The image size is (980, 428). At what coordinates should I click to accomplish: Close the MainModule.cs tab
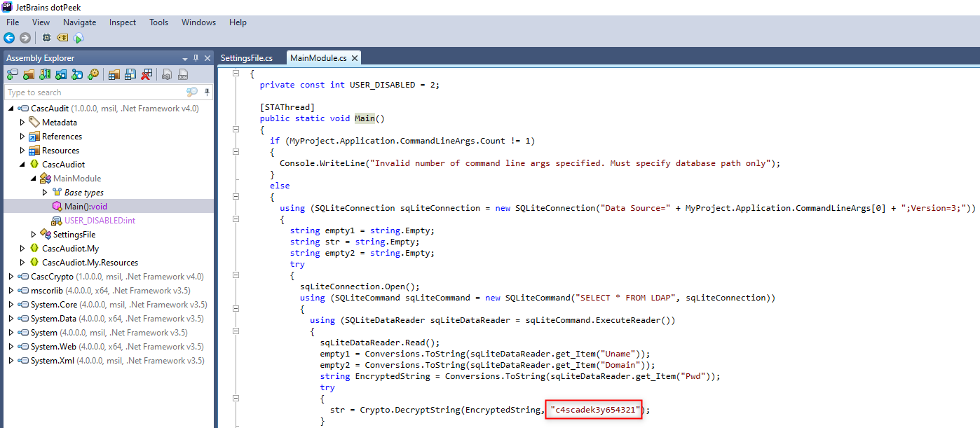coord(355,58)
